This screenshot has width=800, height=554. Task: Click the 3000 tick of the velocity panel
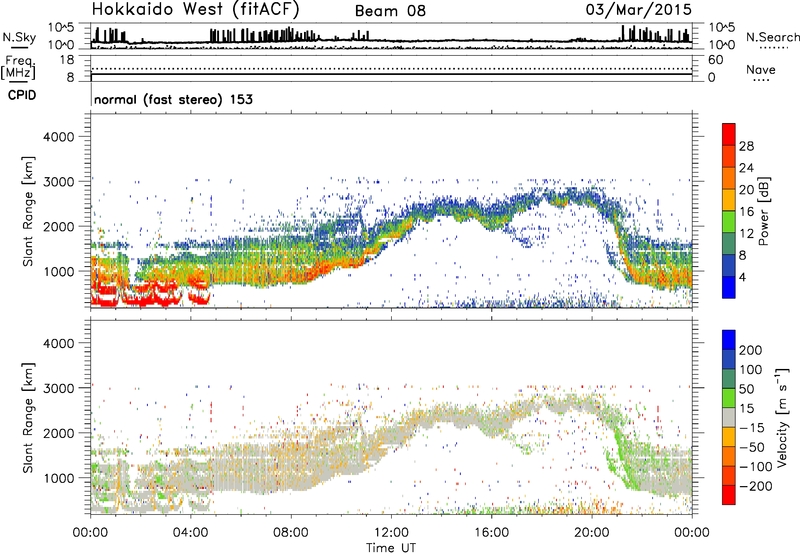[x=59, y=388]
